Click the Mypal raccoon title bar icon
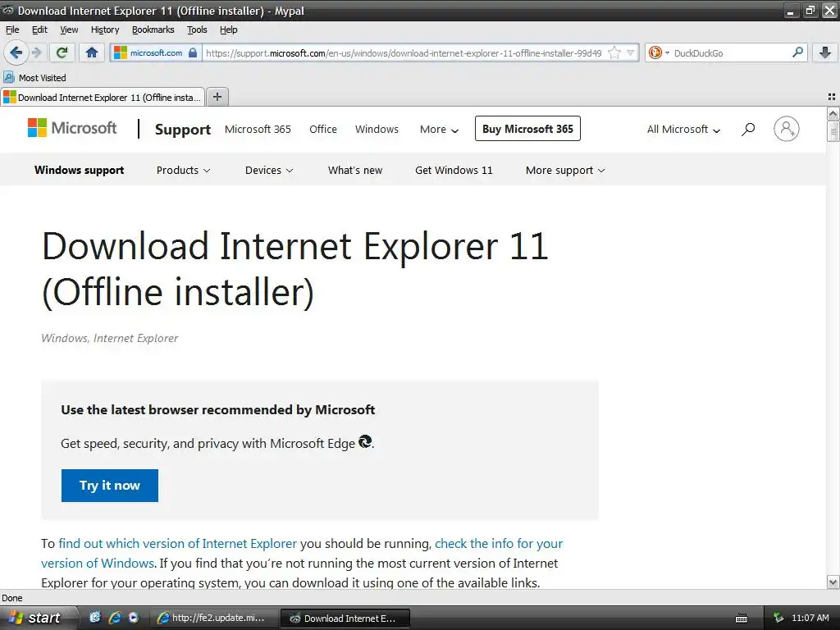 (x=7, y=10)
